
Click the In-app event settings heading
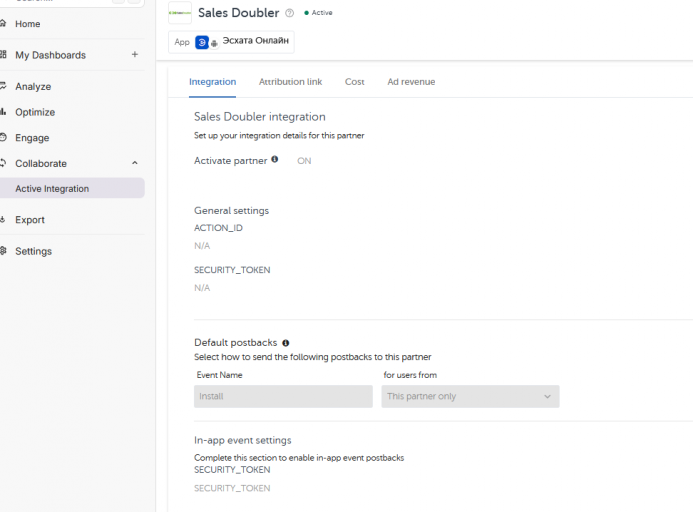243,440
